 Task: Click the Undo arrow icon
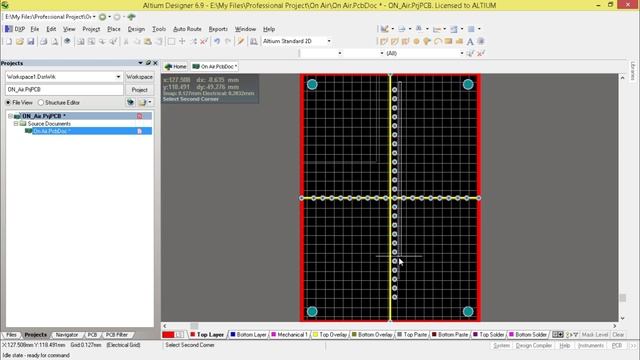click(x=217, y=41)
